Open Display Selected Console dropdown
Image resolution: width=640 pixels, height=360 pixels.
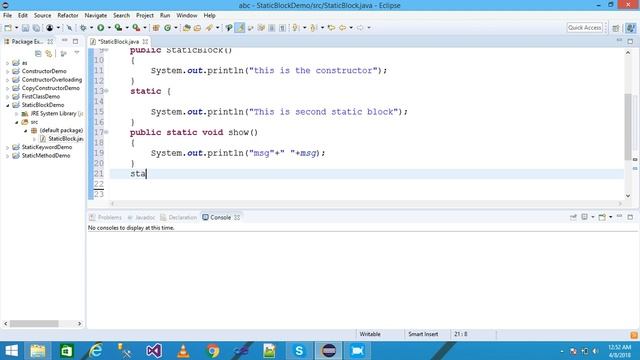[x=593, y=217]
